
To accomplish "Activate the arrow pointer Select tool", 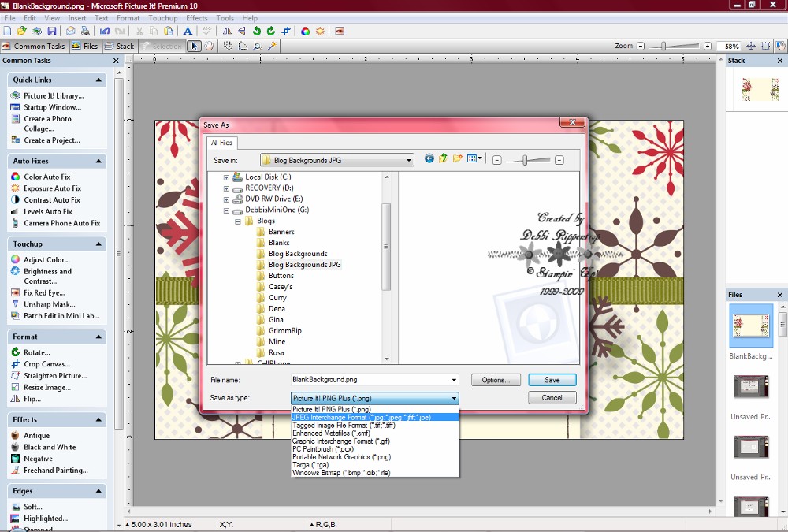I will tap(194, 47).
